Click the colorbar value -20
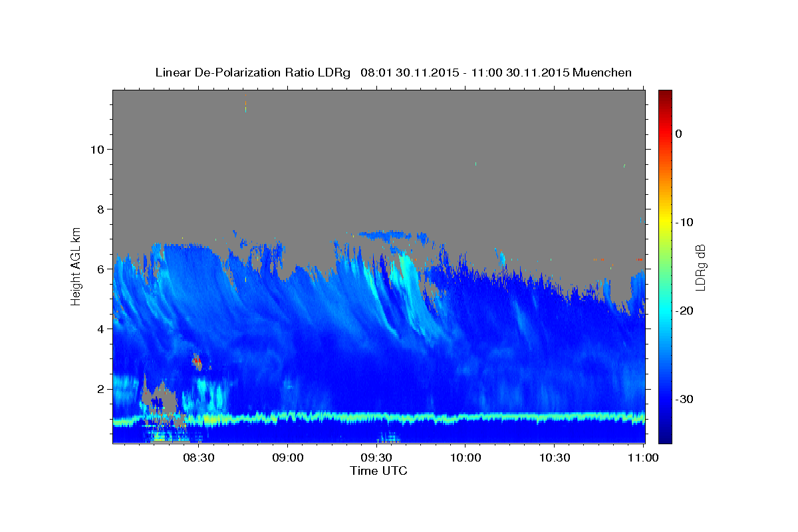This screenshot has height=532, width=798. tap(684, 311)
